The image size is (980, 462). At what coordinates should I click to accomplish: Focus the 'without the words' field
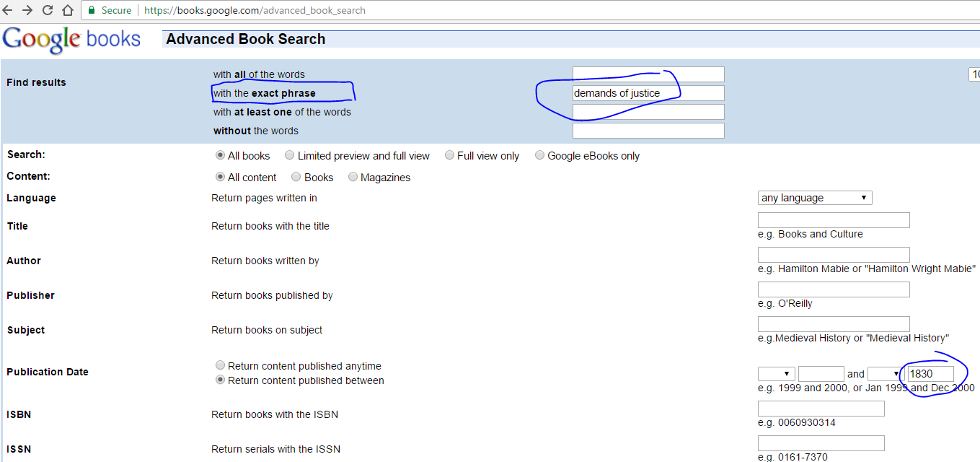[648, 131]
